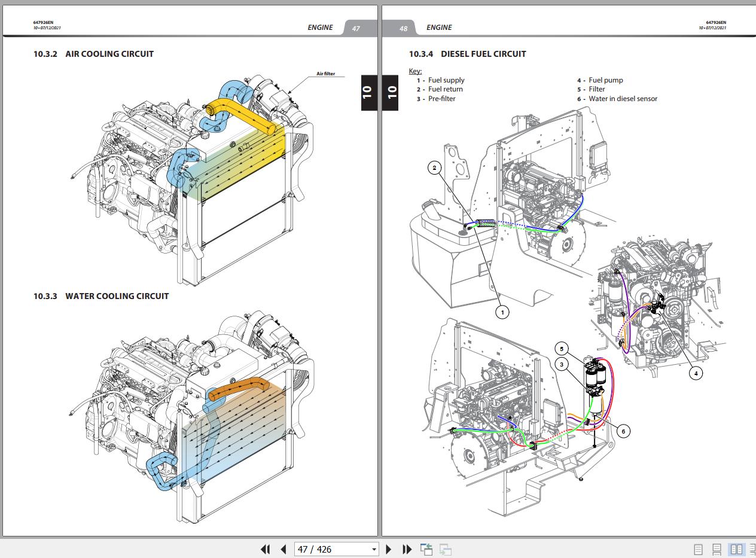Click the greyed go to next view icon
The height and width of the screenshot is (558, 756).
(x=445, y=549)
